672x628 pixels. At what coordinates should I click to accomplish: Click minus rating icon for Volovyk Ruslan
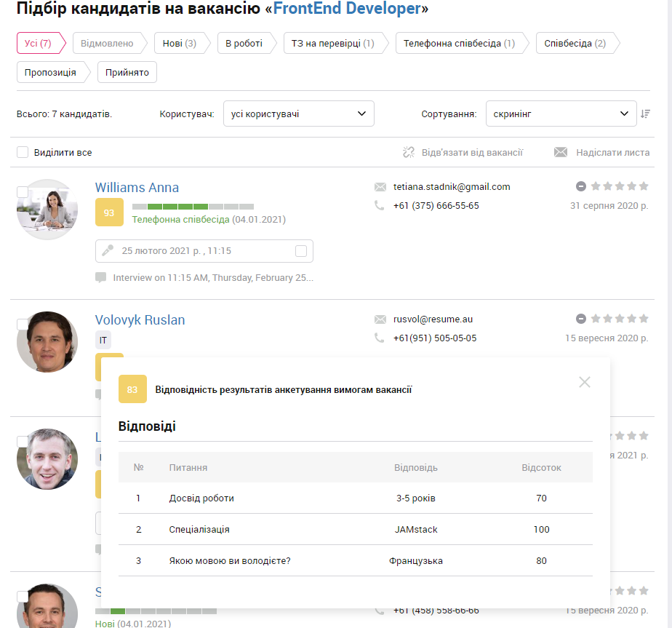580,319
